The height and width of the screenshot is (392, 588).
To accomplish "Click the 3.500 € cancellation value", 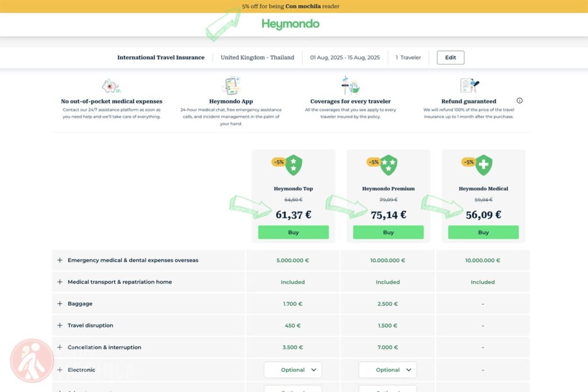I will (293, 347).
